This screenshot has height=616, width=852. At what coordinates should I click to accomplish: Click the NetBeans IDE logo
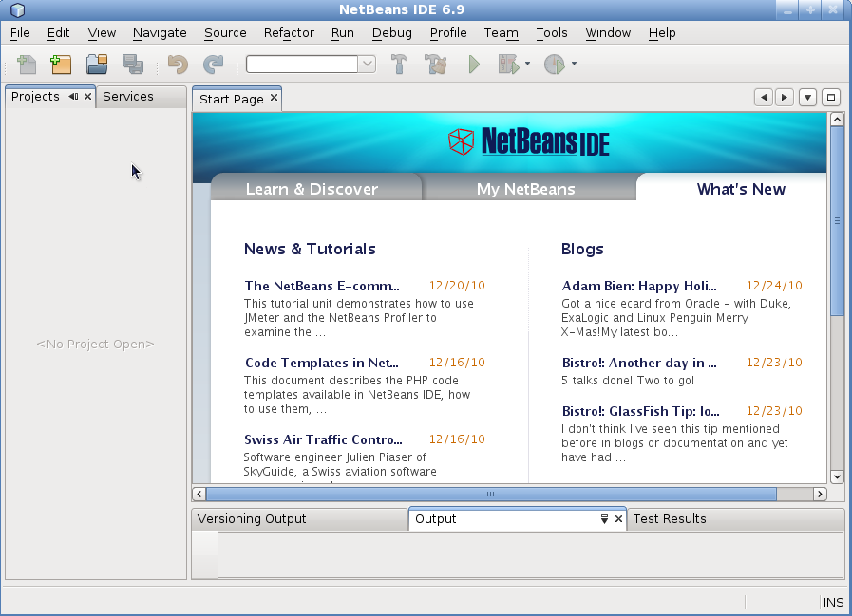[528, 141]
